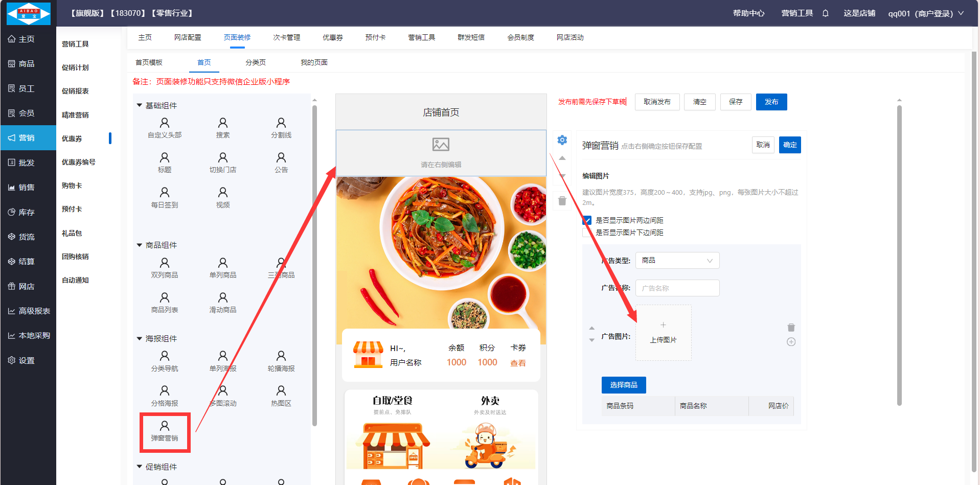The width and height of the screenshot is (980, 485).
Task: Open the blue gear settings icon
Action: [x=562, y=140]
